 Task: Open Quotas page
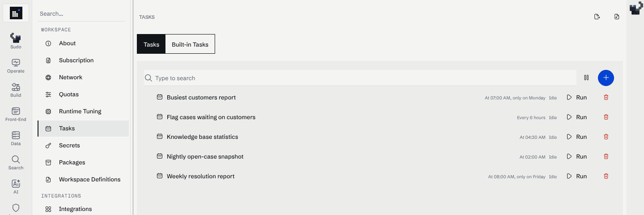[x=83, y=95]
